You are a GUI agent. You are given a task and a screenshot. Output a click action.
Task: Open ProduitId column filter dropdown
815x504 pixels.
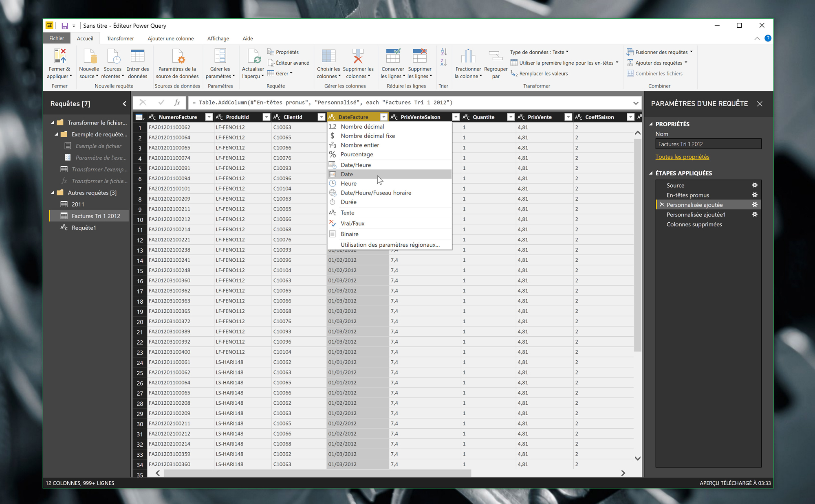[266, 117]
